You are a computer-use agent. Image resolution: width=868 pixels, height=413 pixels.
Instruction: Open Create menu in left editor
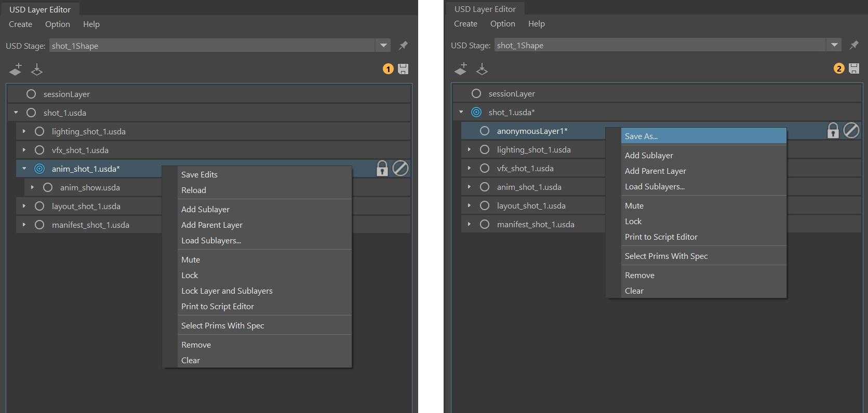pyautogui.click(x=20, y=24)
